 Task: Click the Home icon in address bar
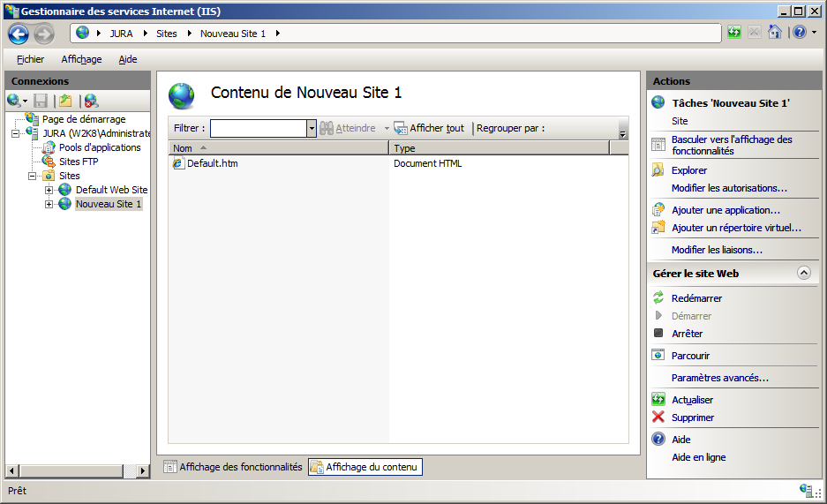click(x=774, y=33)
